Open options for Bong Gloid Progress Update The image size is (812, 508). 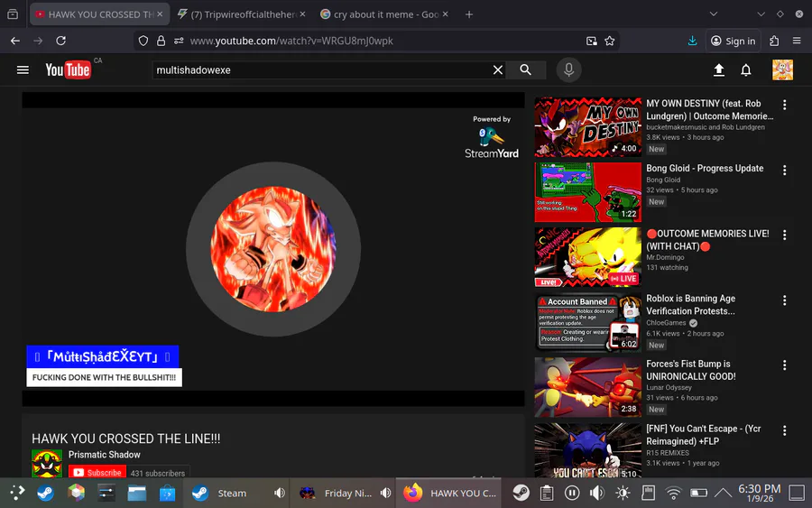tap(785, 171)
